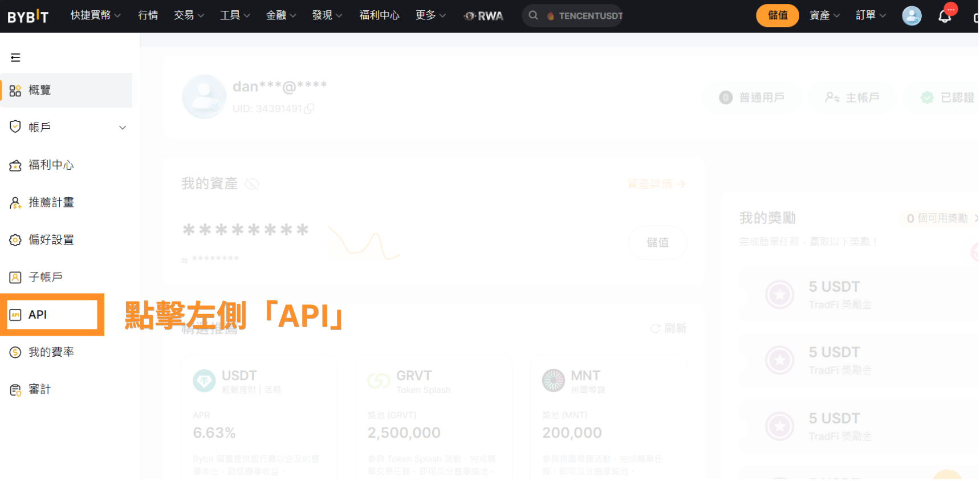Open the notifications bell
980x481 pixels.
[x=945, y=16]
